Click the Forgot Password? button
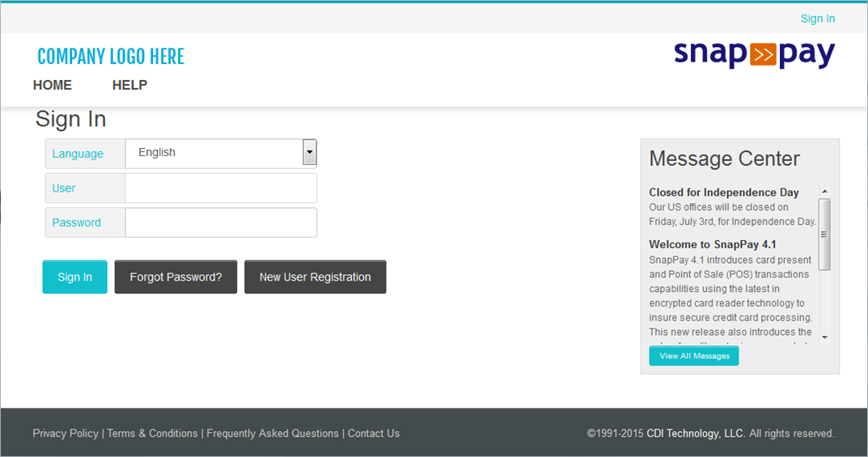868x457 pixels. pyautogui.click(x=176, y=277)
